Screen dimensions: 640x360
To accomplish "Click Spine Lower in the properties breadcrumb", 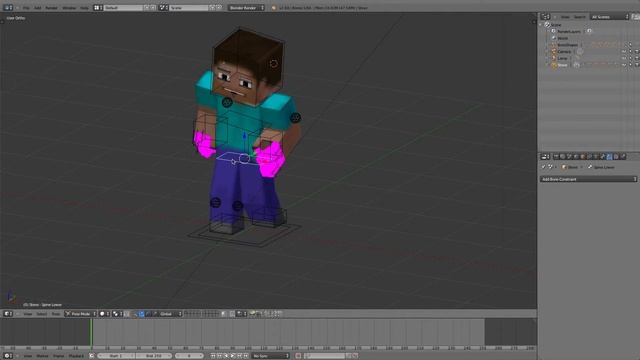I will pos(604,167).
